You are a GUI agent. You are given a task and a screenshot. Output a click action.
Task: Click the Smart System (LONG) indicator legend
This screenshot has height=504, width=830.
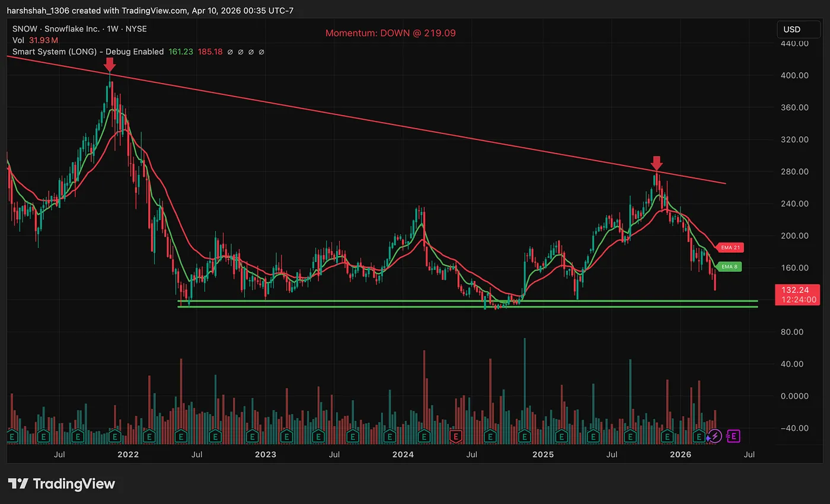click(x=88, y=52)
